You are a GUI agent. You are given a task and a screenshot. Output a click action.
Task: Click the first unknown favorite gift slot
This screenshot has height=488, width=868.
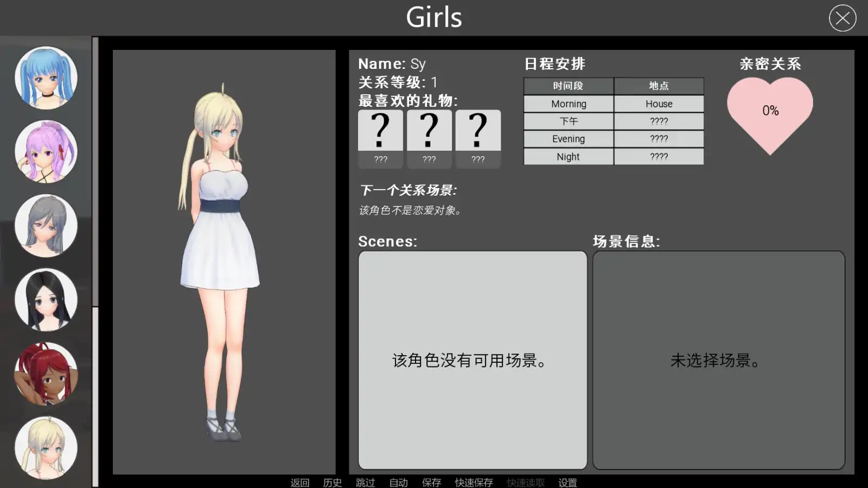[380, 139]
